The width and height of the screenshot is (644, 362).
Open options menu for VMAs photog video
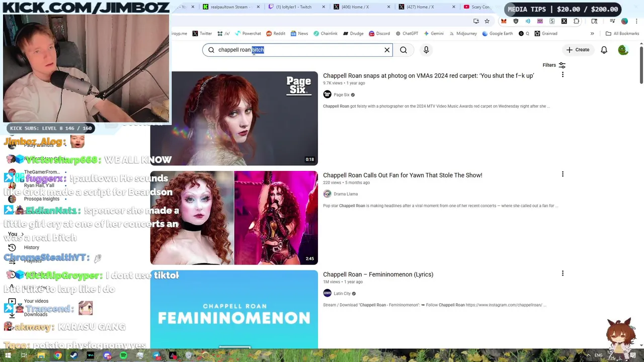click(562, 74)
